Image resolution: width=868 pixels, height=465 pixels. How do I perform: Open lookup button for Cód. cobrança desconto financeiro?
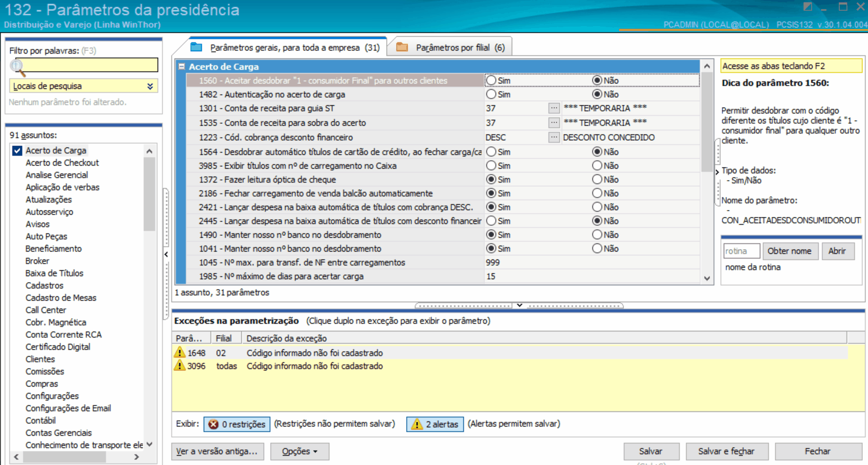point(554,137)
